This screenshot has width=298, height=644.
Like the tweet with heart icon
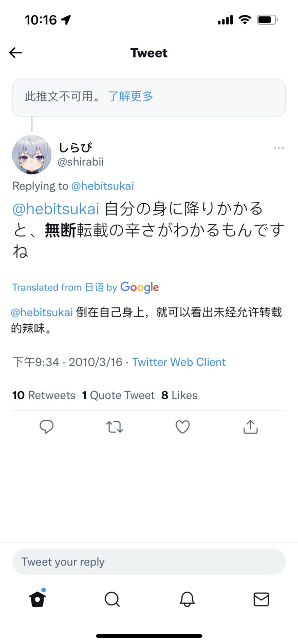coord(182,426)
